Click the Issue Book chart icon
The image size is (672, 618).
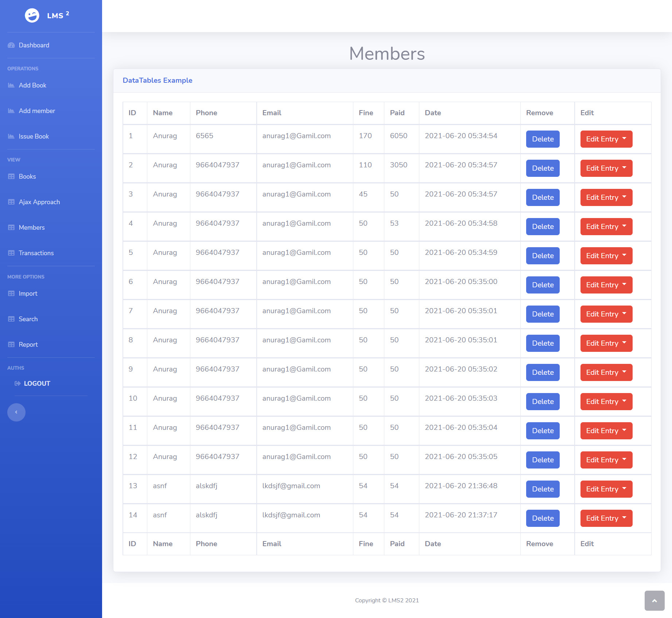[x=11, y=136]
